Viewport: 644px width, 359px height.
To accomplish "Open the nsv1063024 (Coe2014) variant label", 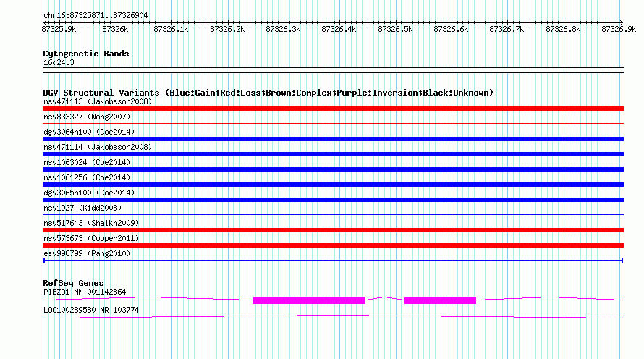I will (87, 162).
